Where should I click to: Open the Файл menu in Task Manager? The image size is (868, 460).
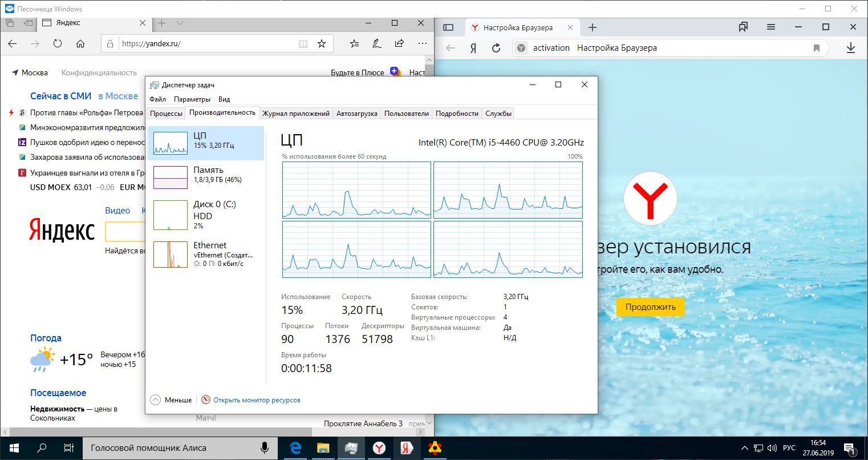pyautogui.click(x=157, y=99)
